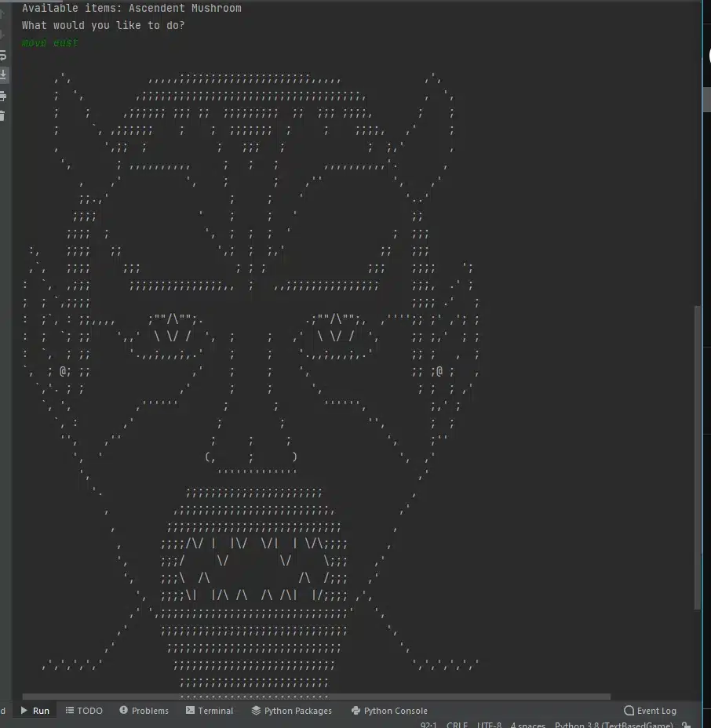Open the TODO tool window tab
711x728 pixels.
coord(84,711)
